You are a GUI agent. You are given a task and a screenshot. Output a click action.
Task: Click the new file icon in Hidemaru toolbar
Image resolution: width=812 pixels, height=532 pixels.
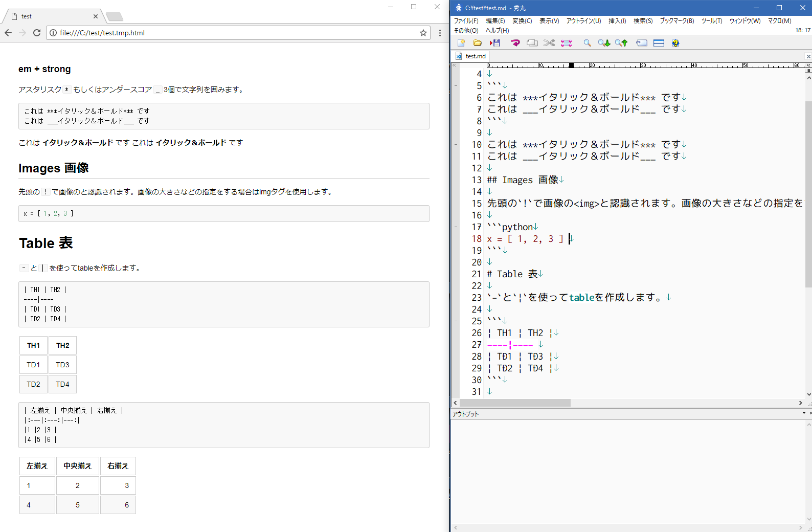coord(461,43)
